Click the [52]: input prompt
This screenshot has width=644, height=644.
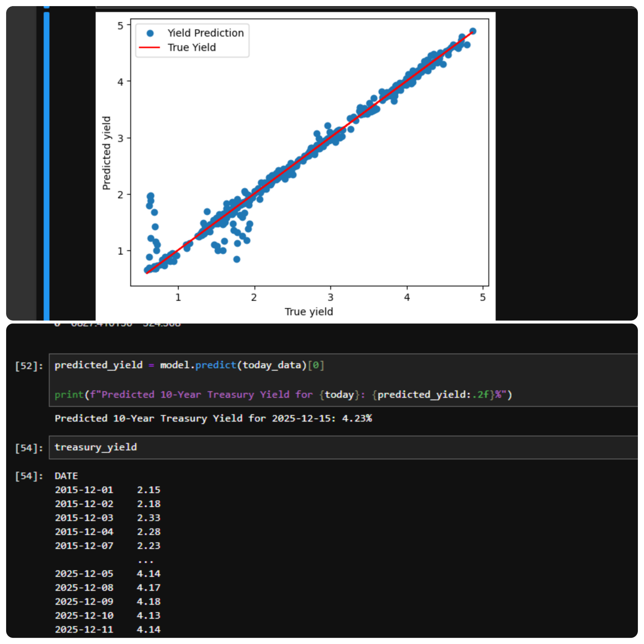(x=29, y=366)
